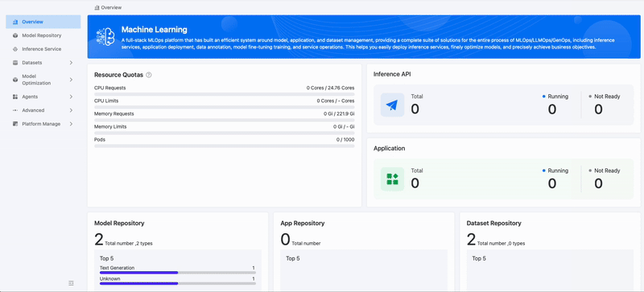Select the Datasets menu label
644x292 pixels.
click(32, 63)
